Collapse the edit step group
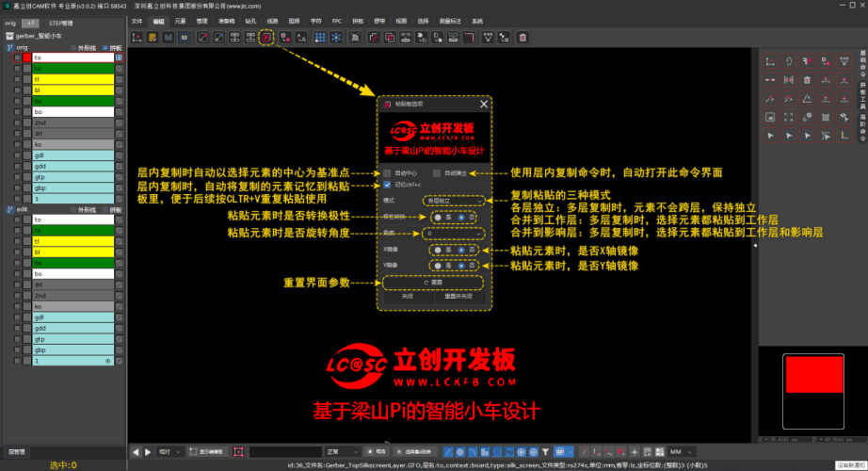868x471 pixels. [x=9, y=209]
